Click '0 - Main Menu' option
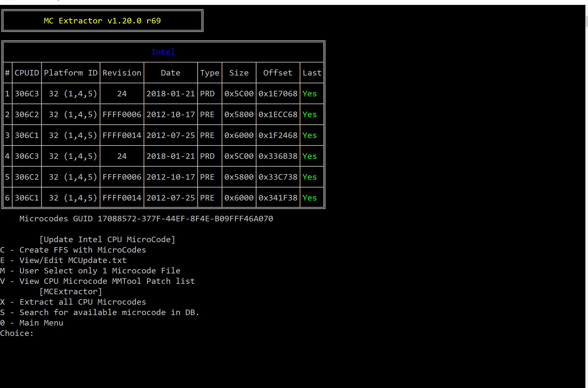The height and width of the screenshot is (388, 588). 32,323
